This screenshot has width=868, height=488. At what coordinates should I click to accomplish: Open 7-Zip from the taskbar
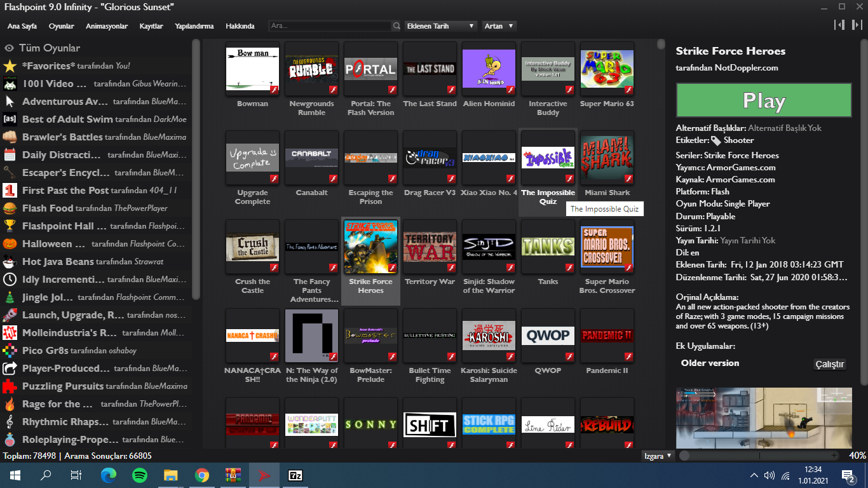pos(295,475)
